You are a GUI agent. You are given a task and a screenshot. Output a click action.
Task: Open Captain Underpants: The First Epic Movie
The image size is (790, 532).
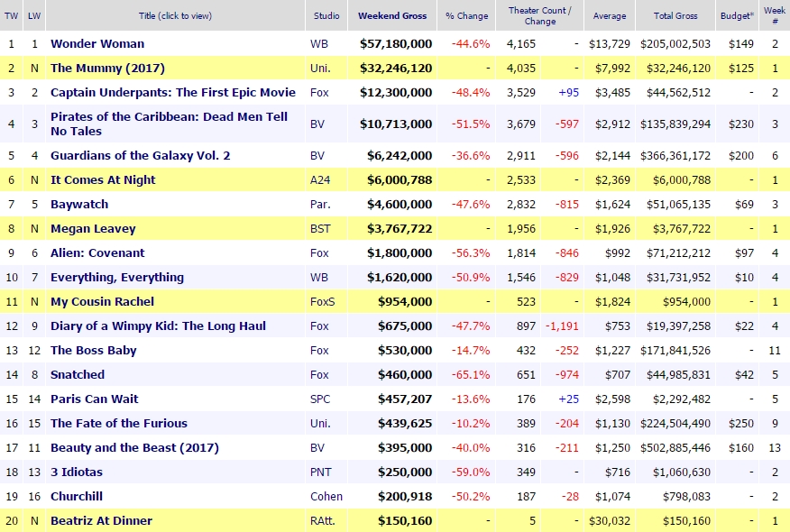(x=173, y=93)
